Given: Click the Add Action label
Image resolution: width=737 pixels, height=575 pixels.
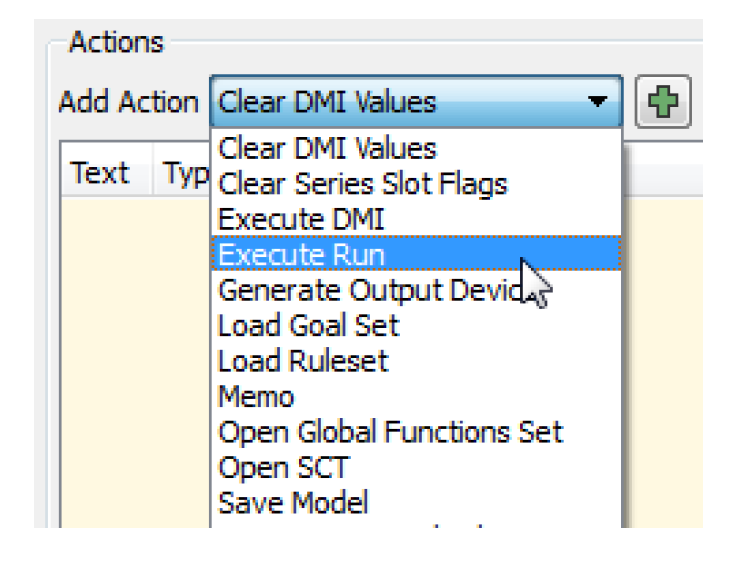Looking at the screenshot, I should 128,102.
